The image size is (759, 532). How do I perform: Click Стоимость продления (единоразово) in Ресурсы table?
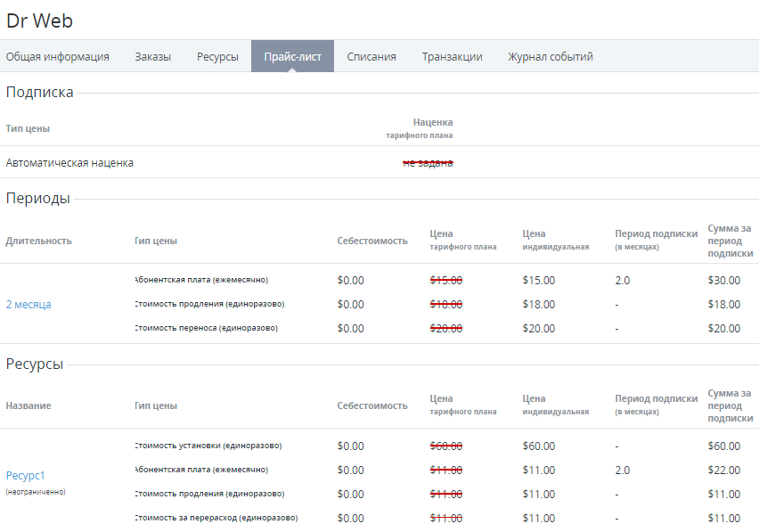point(209,494)
